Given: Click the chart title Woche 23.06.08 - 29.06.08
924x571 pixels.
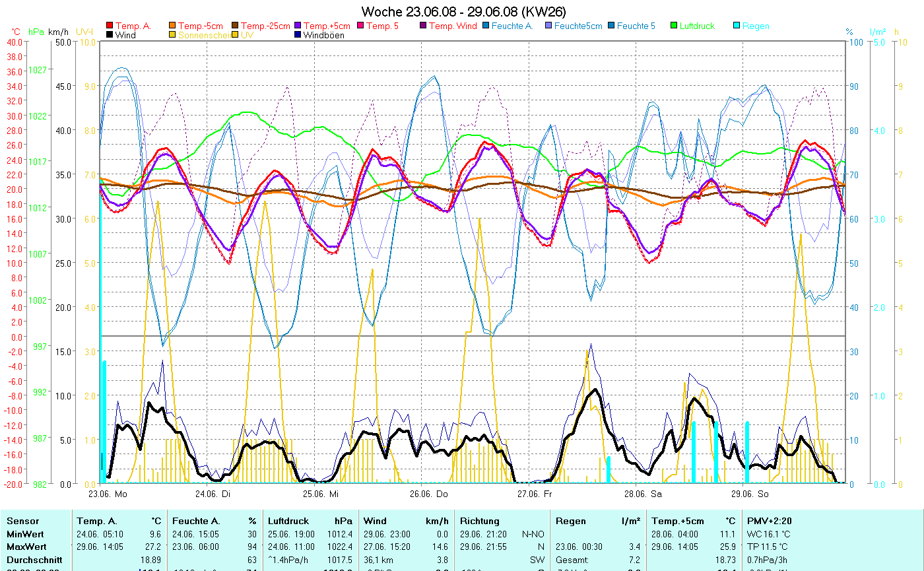Looking at the screenshot, I should [x=463, y=12].
